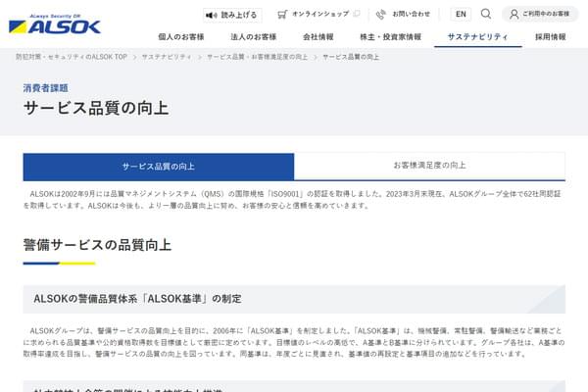The image size is (588, 392).
Task: Switch language with the EN button
Action: coord(461,15)
